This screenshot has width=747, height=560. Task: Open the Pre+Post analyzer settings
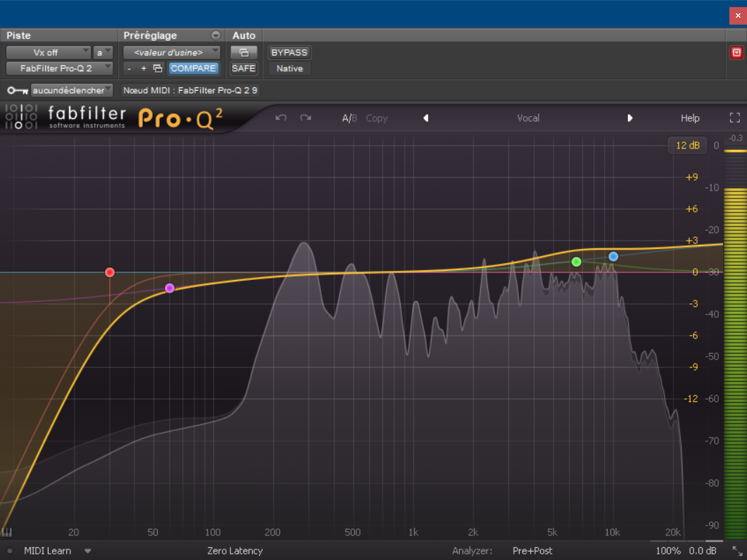click(x=532, y=551)
